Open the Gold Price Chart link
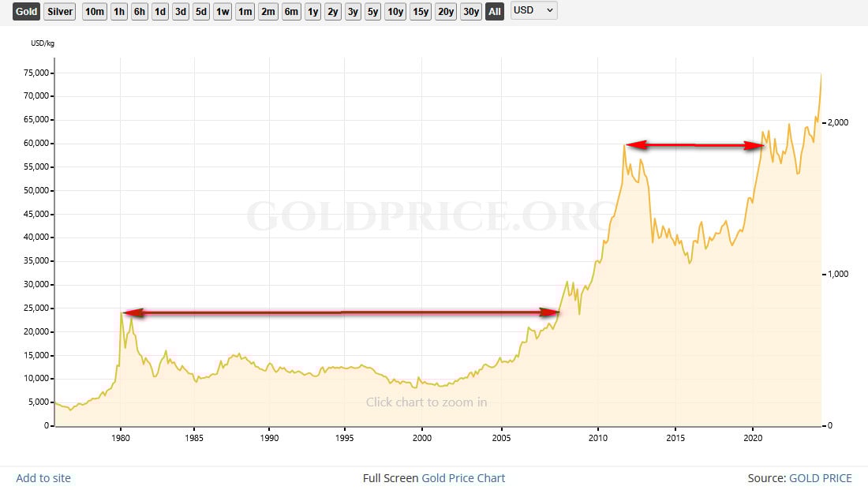The width and height of the screenshot is (868, 490). tap(463, 478)
